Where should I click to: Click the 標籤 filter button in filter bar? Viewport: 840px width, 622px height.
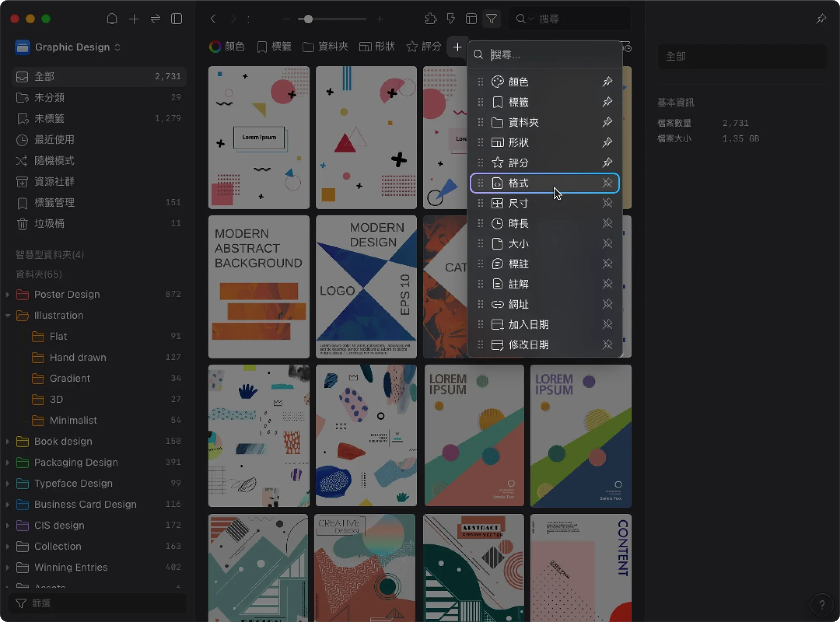pos(274,47)
